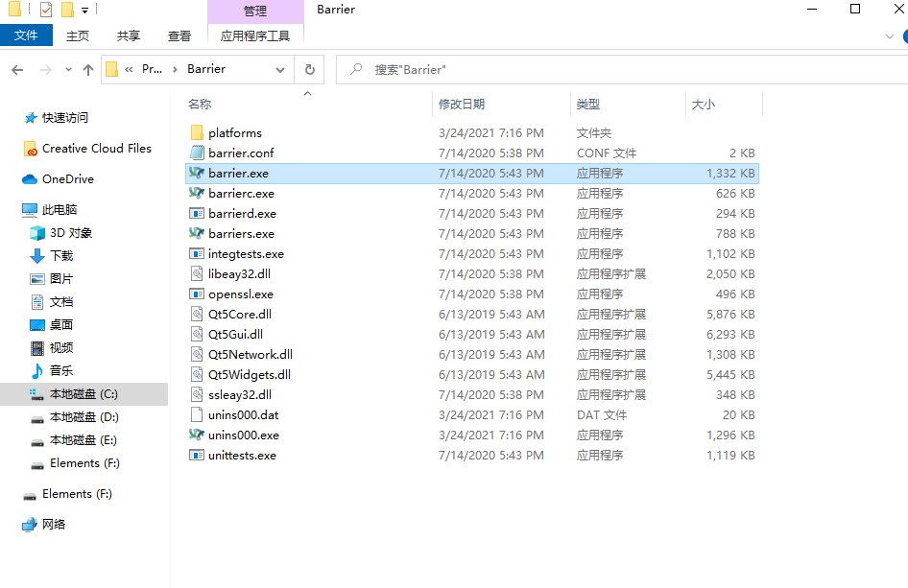Viewport: 908px width, 588px height.
Task: Click the Barrier breadcrumb in address bar
Action: coord(206,69)
